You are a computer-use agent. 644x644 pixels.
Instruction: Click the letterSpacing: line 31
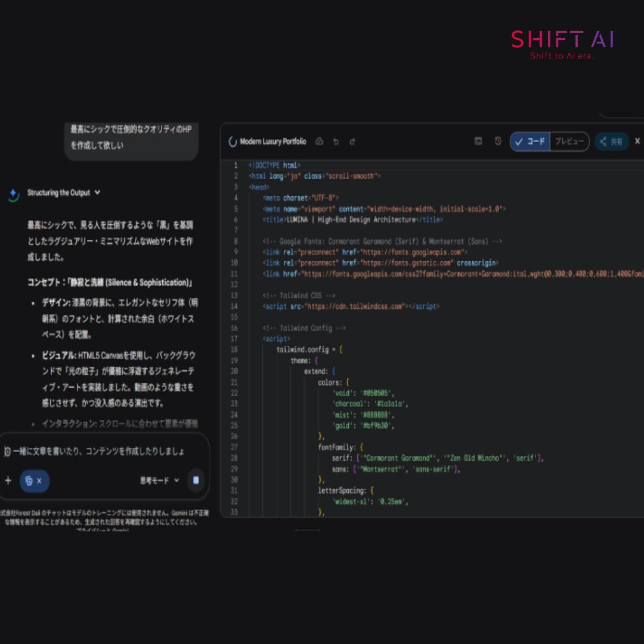[346, 490]
